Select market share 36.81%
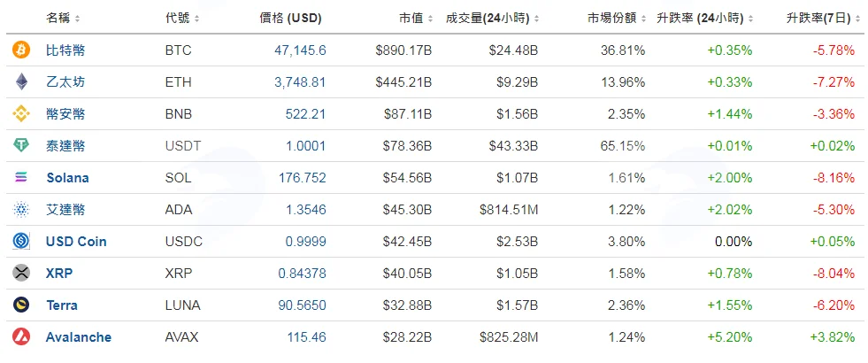868x363 pixels. click(623, 50)
